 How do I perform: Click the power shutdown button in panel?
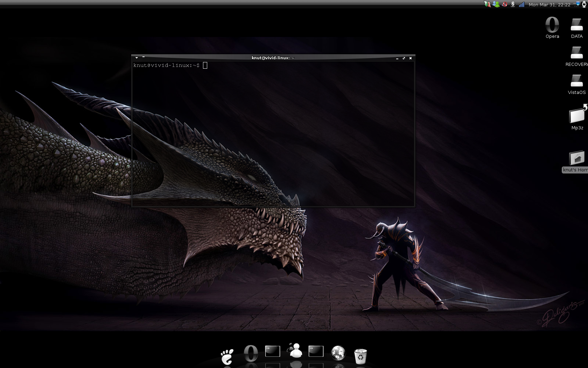(x=584, y=4)
